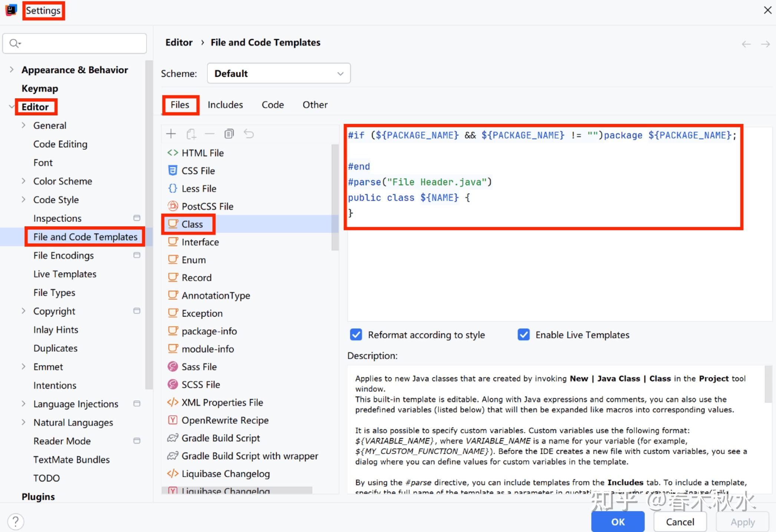Click the Revert to Original Template icon
The width and height of the screenshot is (776, 532).
(249, 134)
